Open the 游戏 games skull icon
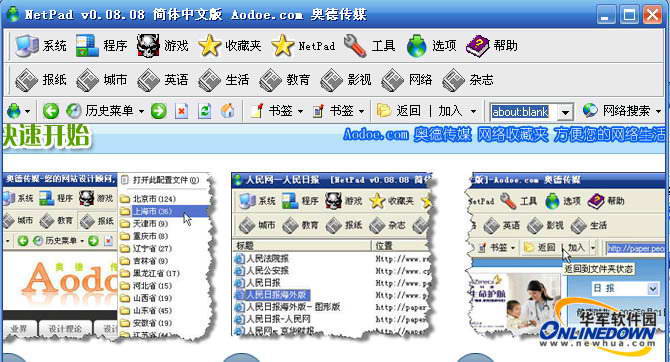 [x=148, y=46]
